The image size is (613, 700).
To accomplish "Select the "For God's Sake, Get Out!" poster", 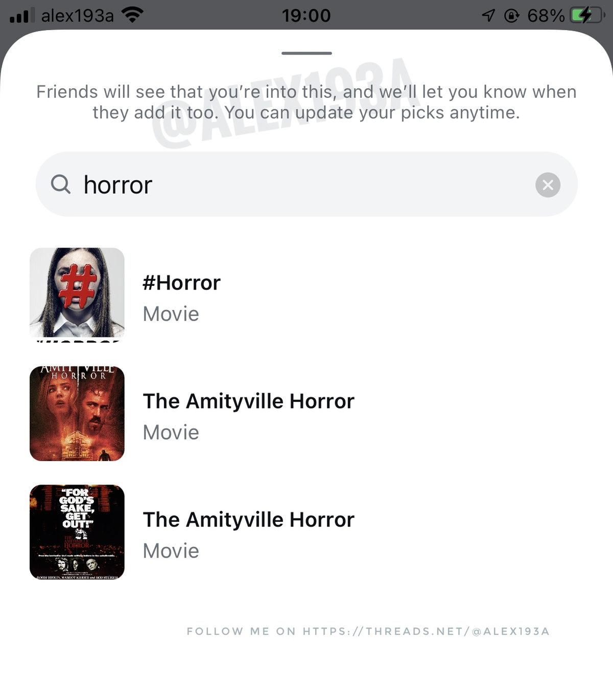I will (x=77, y=532).
